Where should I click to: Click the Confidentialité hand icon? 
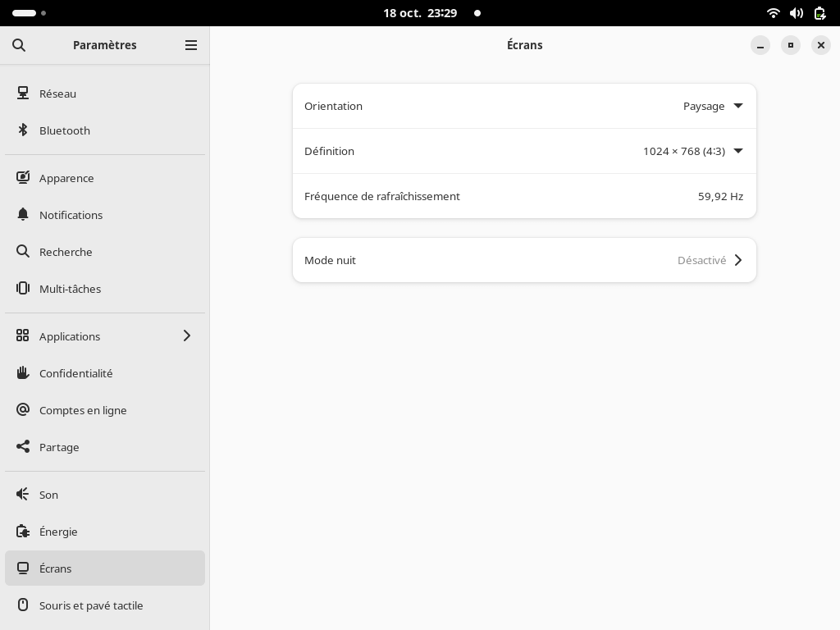[22, 372]
